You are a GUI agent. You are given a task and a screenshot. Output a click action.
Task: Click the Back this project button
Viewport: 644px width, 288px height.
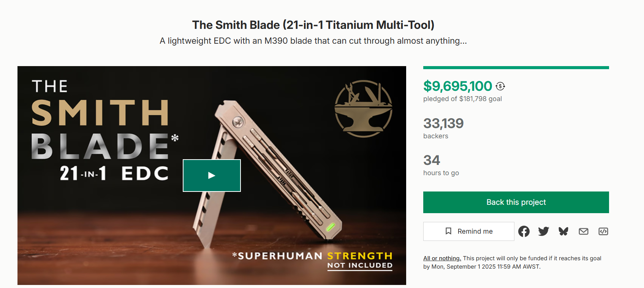pyautogui.click(x=516, y=202)
